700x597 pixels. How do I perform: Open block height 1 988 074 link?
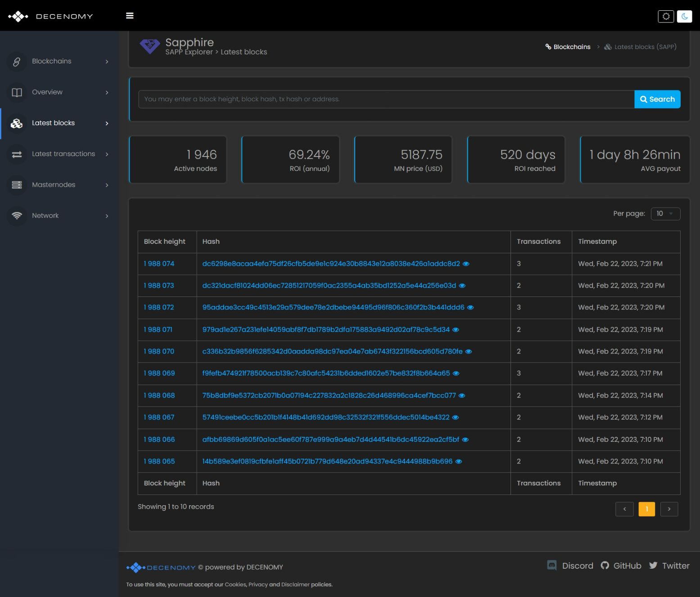[159, 264]
